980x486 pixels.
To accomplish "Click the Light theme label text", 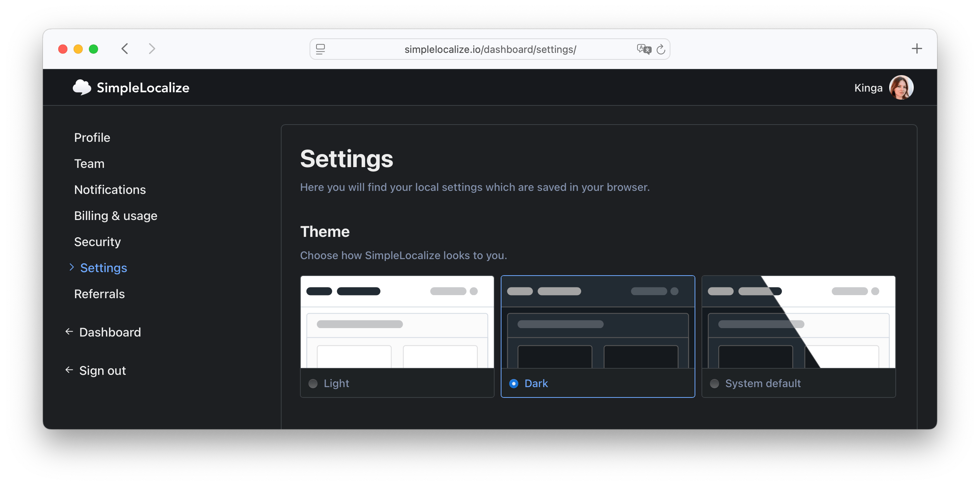I will coord(336,383).
